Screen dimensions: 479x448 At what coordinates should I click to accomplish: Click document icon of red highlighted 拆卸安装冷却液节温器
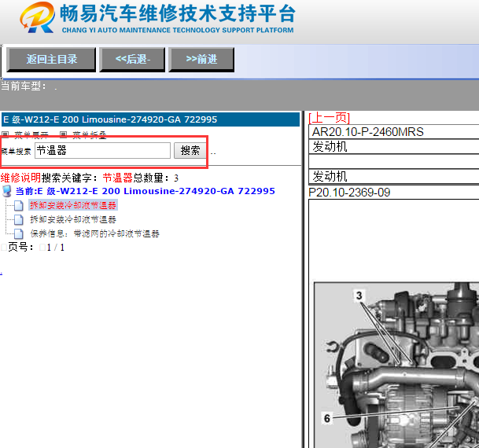click(19, 205)
